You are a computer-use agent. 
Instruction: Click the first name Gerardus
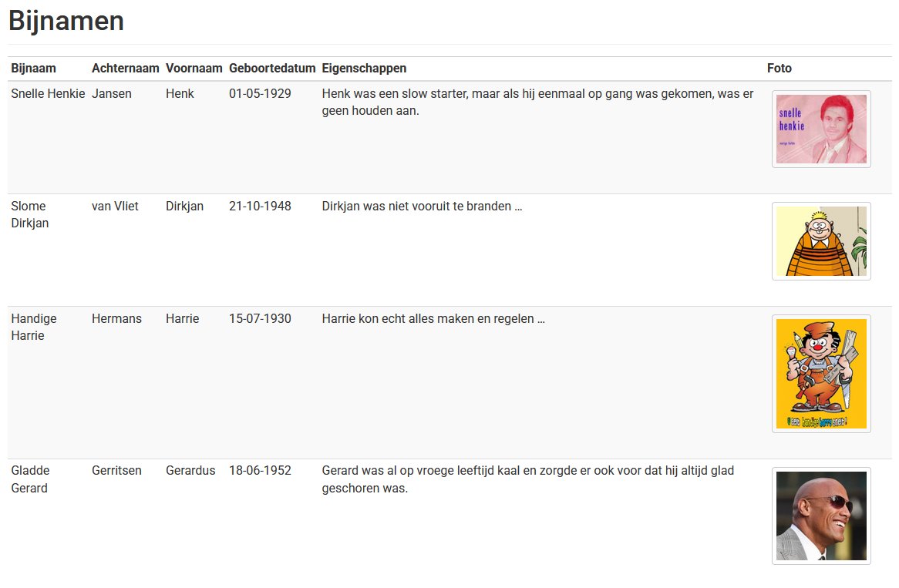point(190,471)
